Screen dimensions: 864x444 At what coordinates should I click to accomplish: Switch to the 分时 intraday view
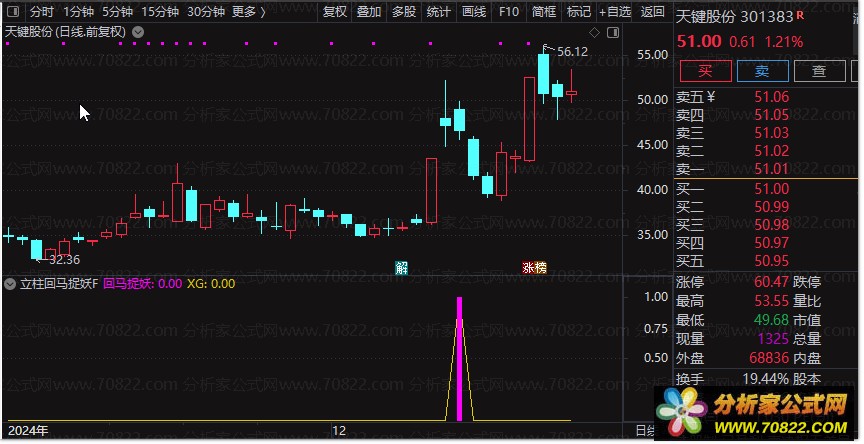41,12
